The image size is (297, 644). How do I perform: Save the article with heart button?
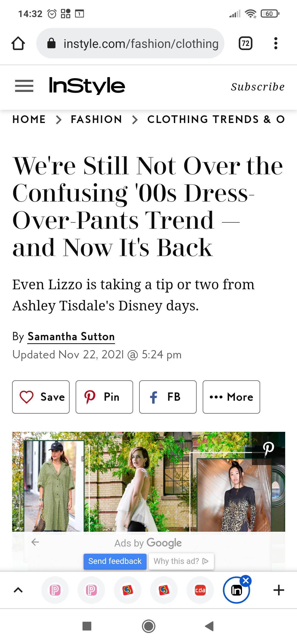[x=41, y=397]
